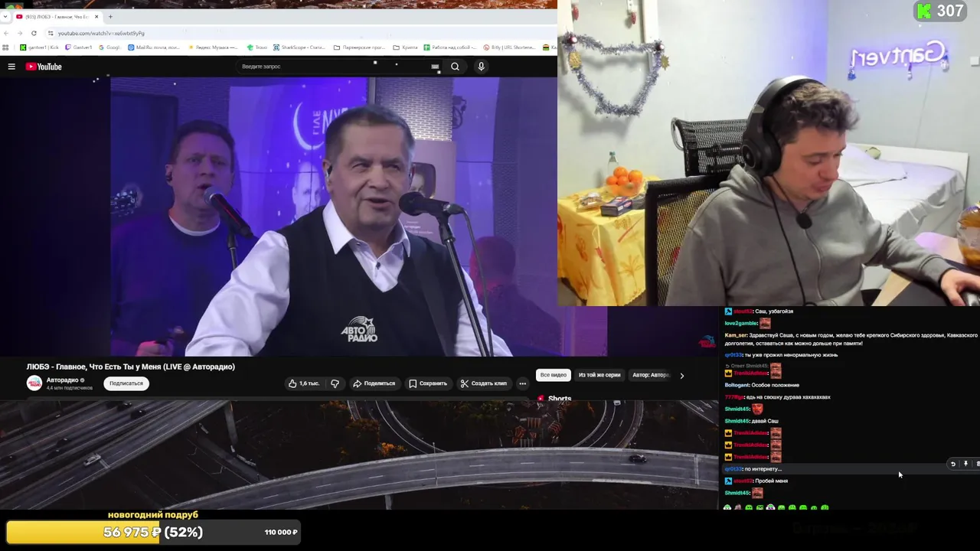Open the gantver1 Kick bookmark
Screen dimensions: 980x551
[x=39, y=47]
